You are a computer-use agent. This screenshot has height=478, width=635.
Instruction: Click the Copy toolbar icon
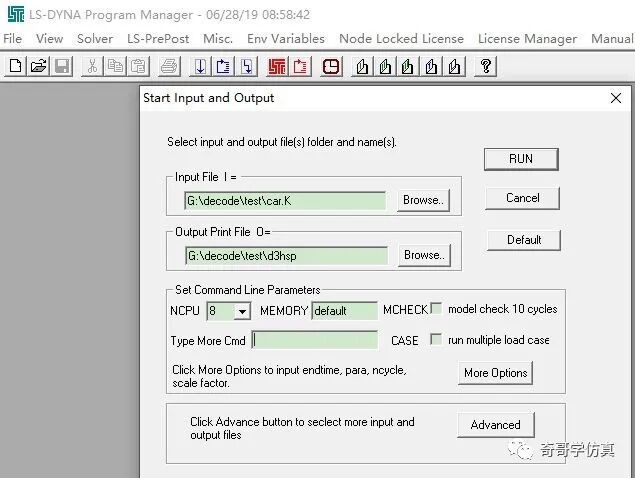click(x=115, y=66)
